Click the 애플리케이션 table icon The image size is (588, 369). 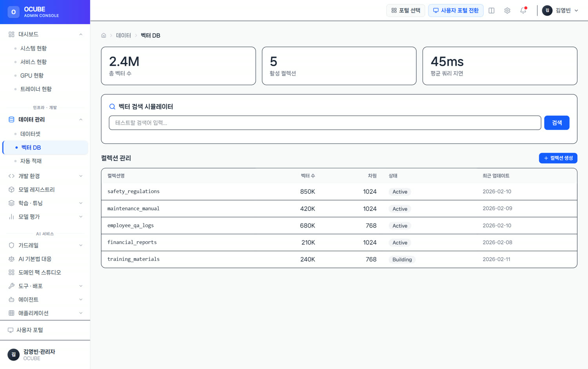pyautogui.click(x=11, y=313)
